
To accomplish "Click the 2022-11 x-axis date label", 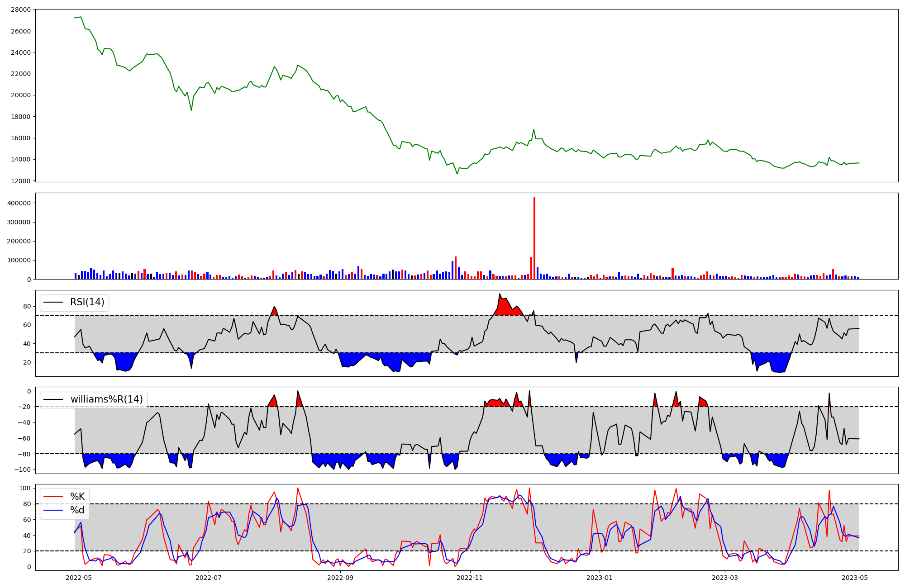I will [x=470, y=578].
